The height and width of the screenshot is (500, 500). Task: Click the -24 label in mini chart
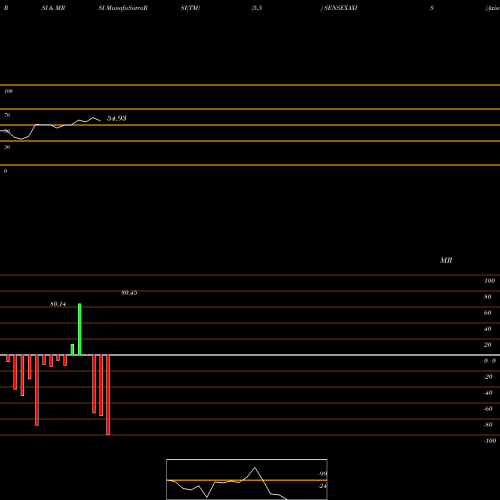[x=322, y=486]
